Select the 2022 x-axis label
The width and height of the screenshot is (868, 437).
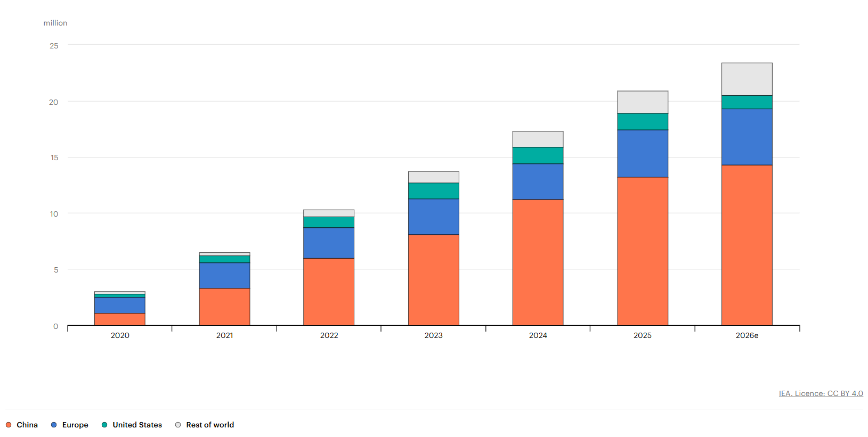tap(329, 335)
